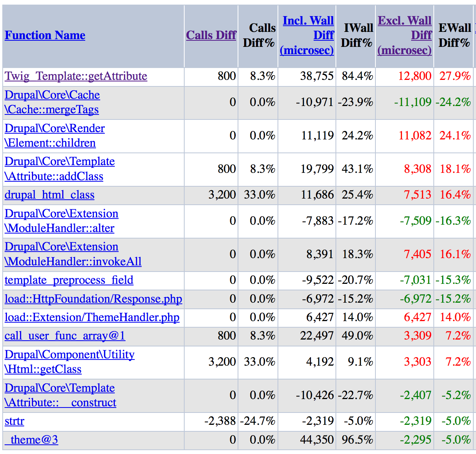Sort table by Function Name column

coord(45,35)
